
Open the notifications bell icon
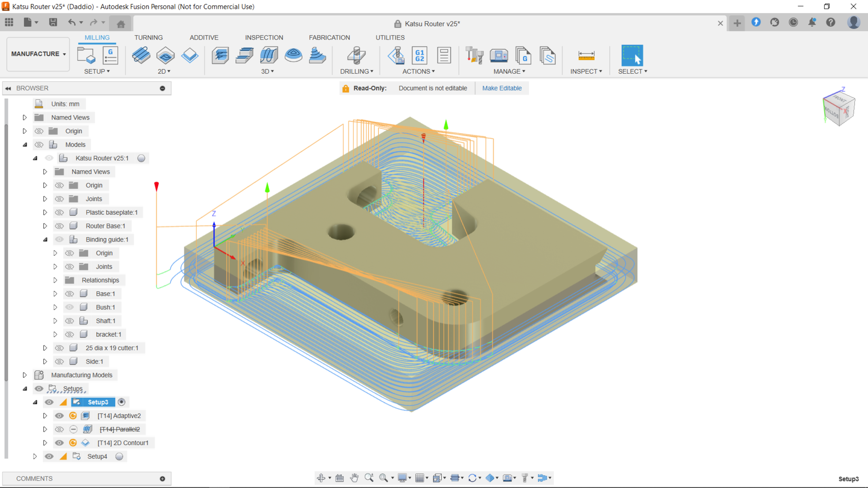pyautogui.click(x=812, y=22)
